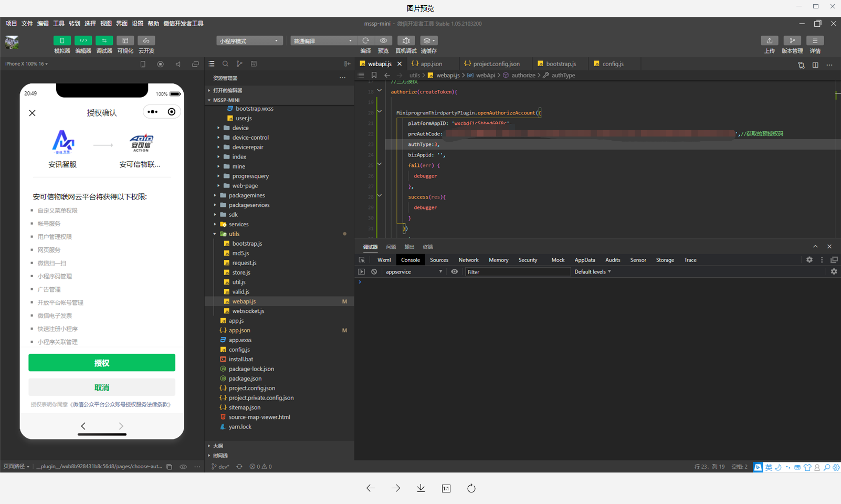Screen dimensions: 841x504
Task: Show next image with the right arrow
Action: pyautogui.click(x=396, y=488)
